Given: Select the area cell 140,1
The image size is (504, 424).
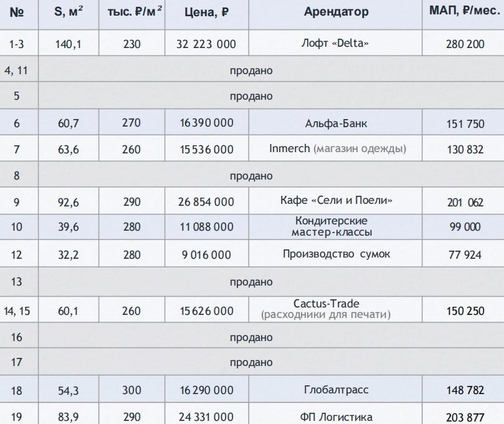Looking at the screenshot, I should coord(69,44).
